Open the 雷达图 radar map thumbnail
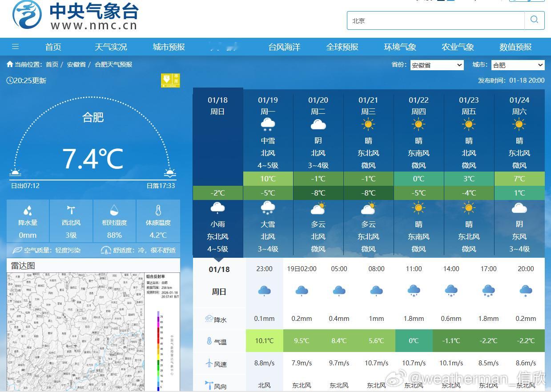The height and width of the screenshot is (392, 551). (93, 332)
